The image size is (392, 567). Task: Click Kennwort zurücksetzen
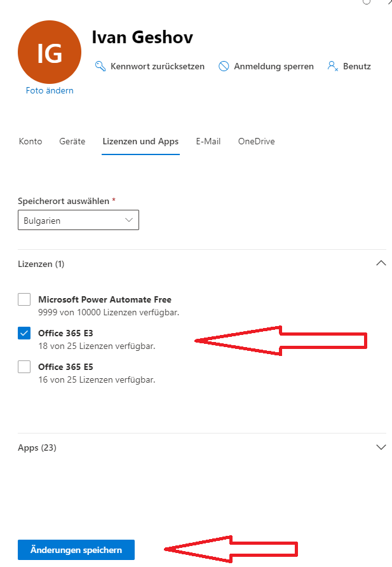[x=158, y=67]
